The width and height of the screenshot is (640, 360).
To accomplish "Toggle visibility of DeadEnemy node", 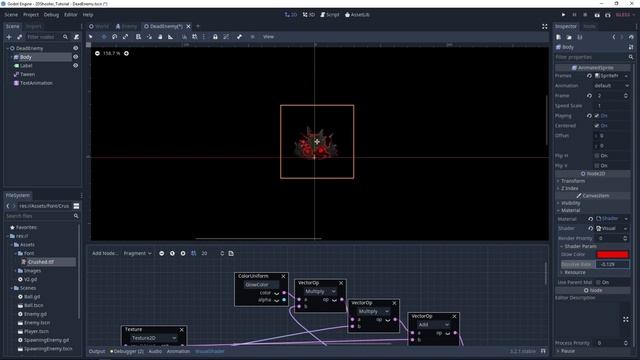I will (76, 48).
